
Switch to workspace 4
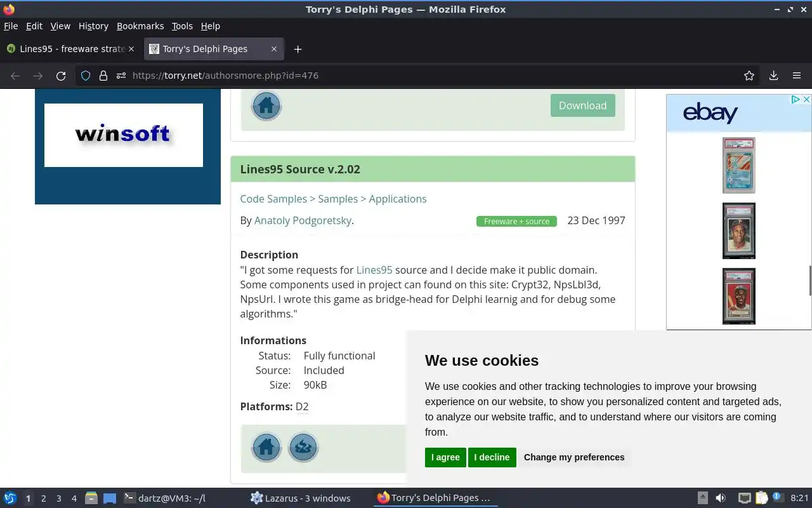pos(74,498)
